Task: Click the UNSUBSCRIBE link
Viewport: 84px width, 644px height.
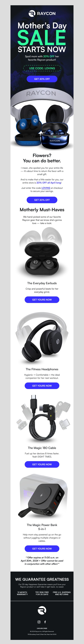Action: [x=42, y=628]
